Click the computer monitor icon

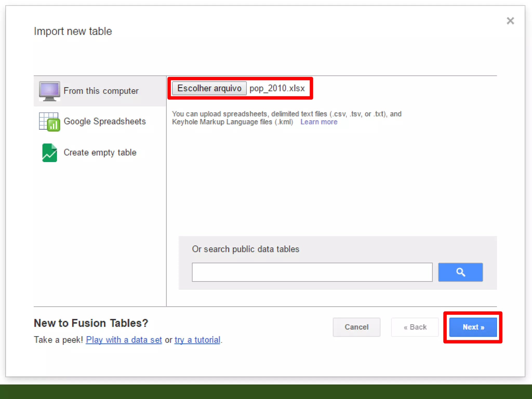pos(49,91)
